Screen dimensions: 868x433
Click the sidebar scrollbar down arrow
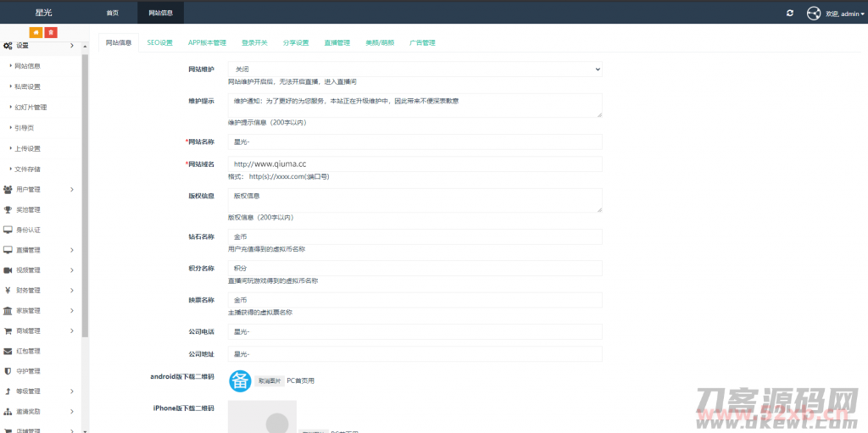point(85,430)
